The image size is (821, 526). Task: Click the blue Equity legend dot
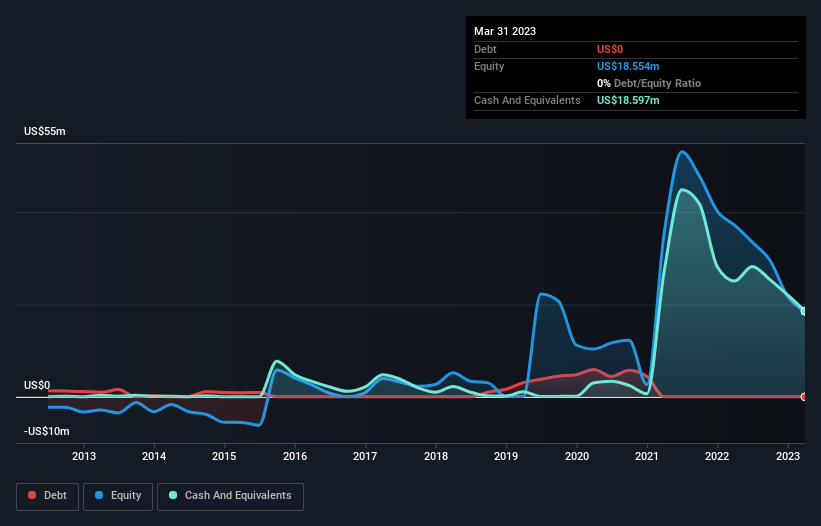click(x=99, y=495)
